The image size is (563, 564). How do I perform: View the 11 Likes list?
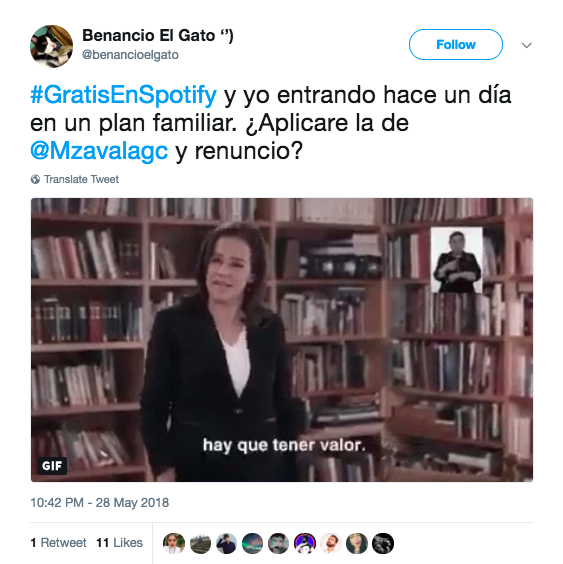tap(119, 542)
